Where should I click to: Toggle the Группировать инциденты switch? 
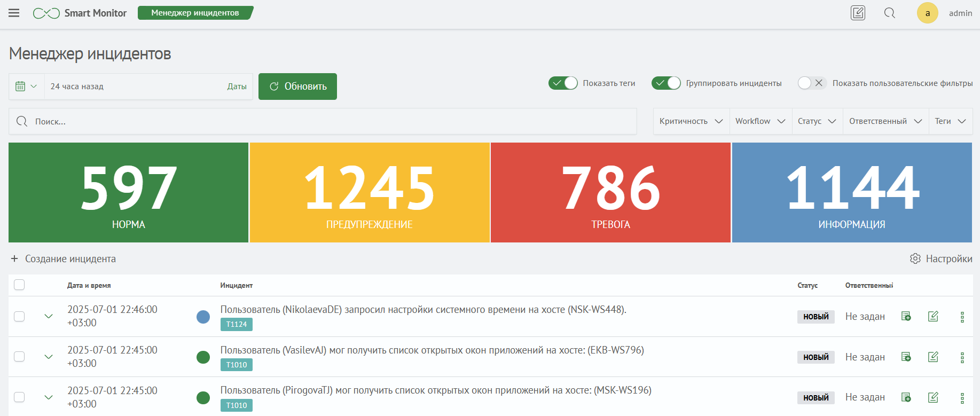666,83
